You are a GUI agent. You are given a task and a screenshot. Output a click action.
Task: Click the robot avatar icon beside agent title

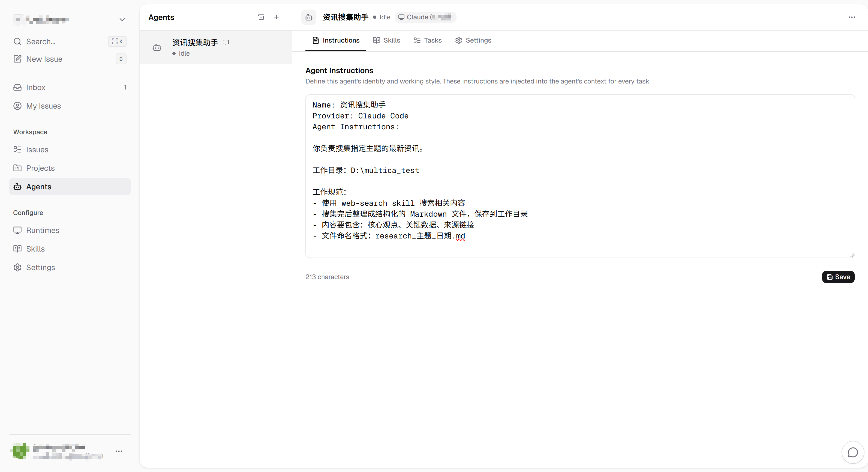pyautogui.click(x=309, y=17)
